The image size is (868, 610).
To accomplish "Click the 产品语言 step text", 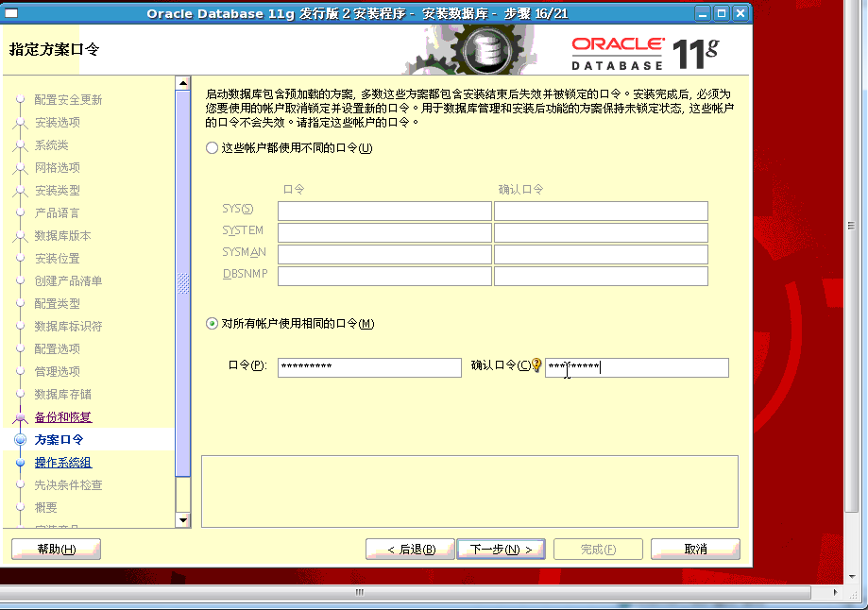I will 57,213.
